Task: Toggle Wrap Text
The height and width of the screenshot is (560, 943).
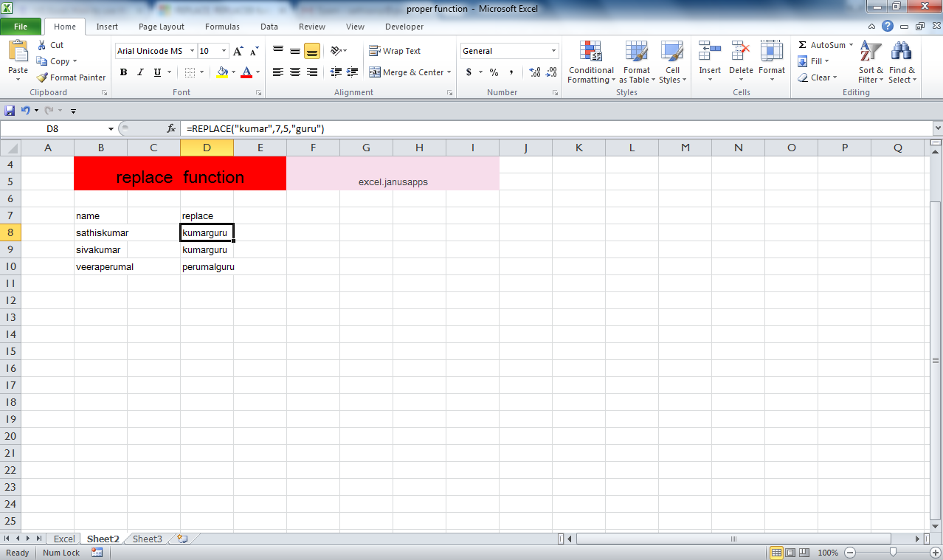Action: 395,51
